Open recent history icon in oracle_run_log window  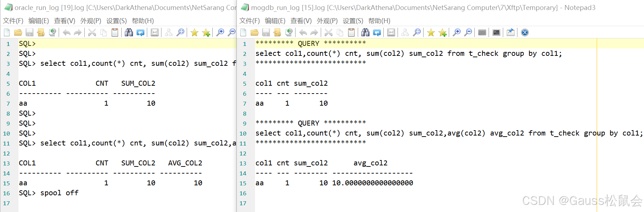tap(52, 33)
